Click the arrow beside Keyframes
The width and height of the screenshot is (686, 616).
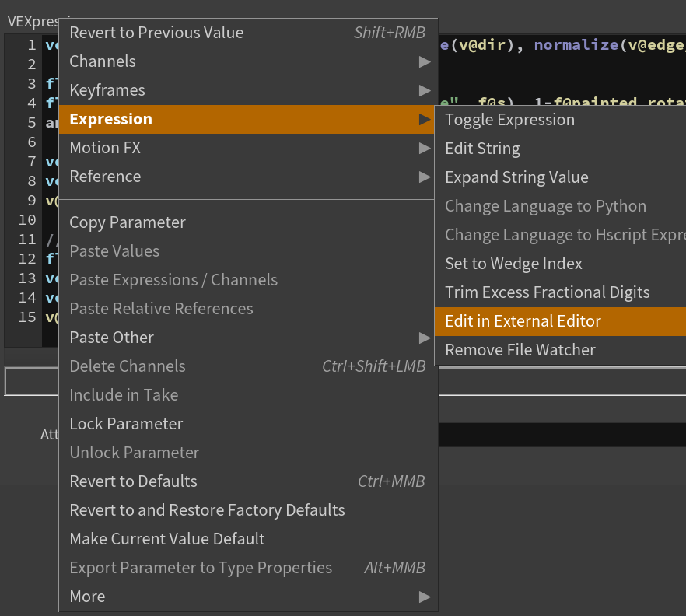click(x=425, y=91)
